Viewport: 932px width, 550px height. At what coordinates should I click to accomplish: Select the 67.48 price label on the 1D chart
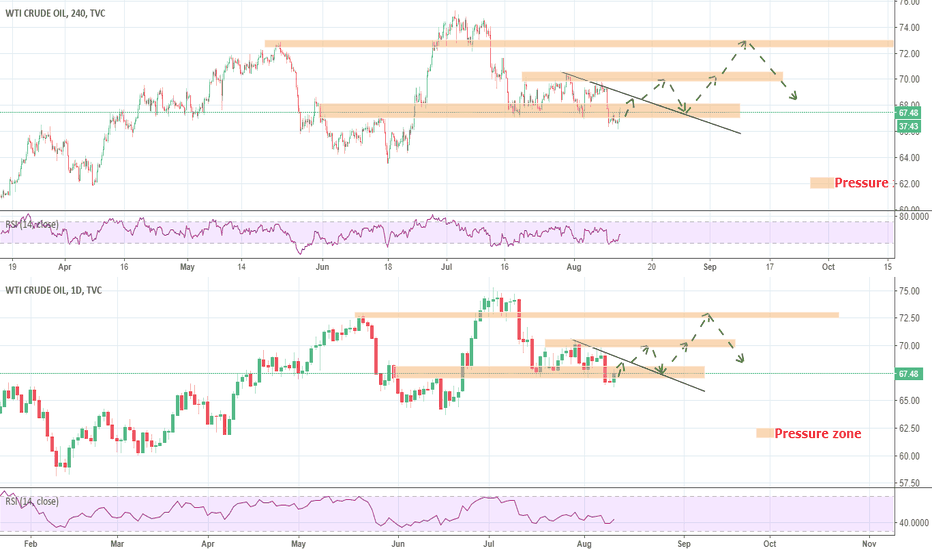click(908, 374)
